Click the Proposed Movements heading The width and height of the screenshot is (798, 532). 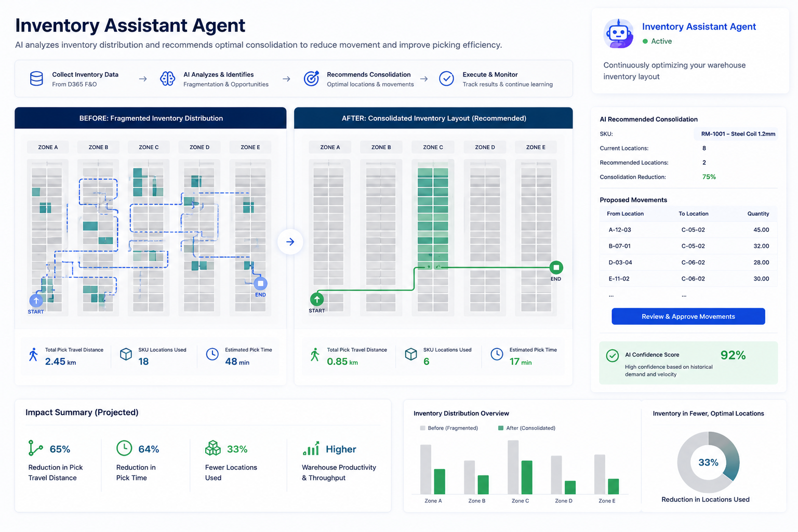coord(633,199)
